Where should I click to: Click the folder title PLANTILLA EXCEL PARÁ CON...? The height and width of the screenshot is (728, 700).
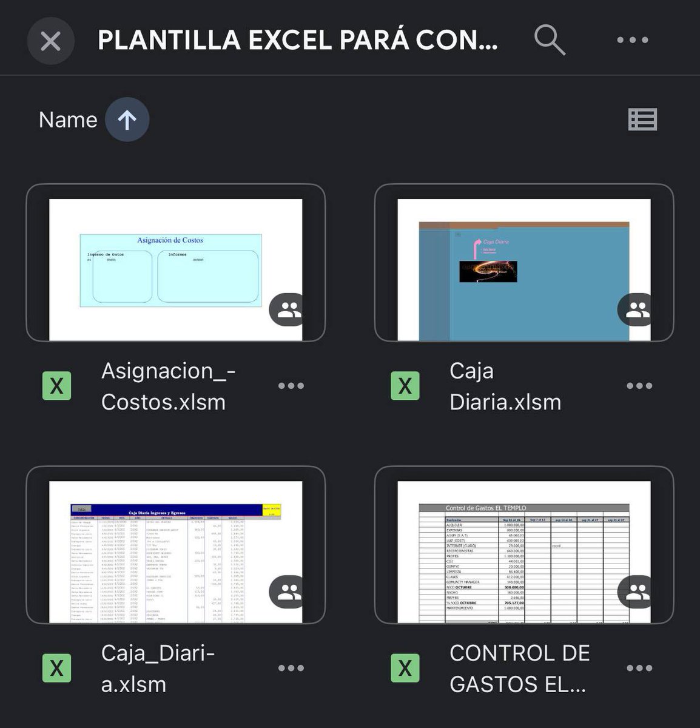point(298,40)
